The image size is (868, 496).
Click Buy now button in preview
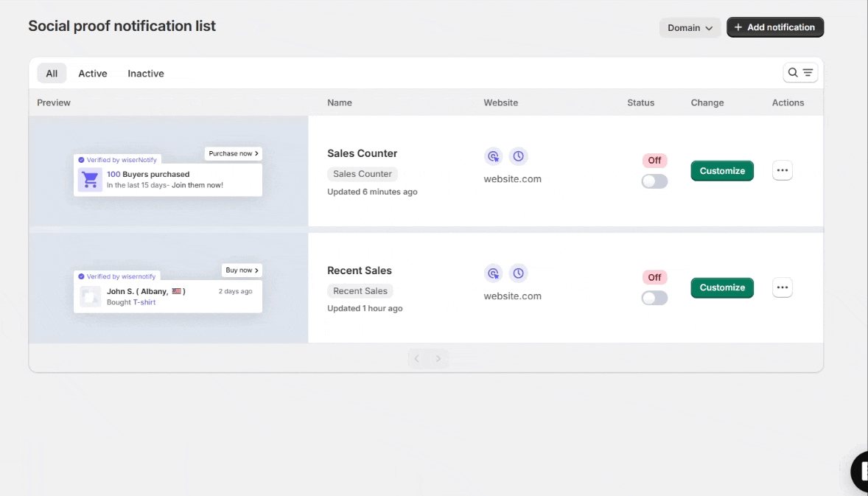242,270
